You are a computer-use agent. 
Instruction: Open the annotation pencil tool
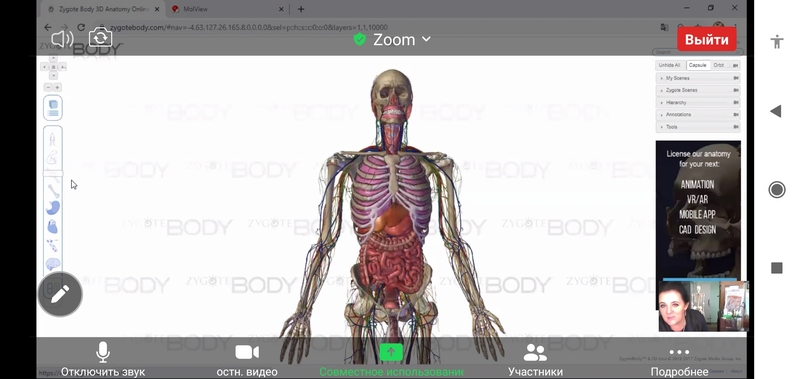[x=60, y=294]
